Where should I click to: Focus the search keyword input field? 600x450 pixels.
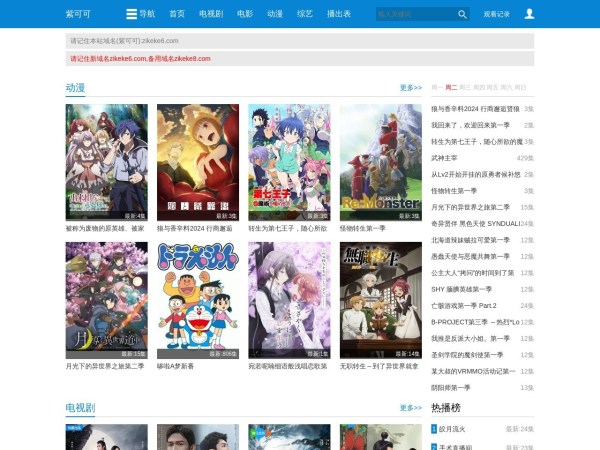pos(416,14)
